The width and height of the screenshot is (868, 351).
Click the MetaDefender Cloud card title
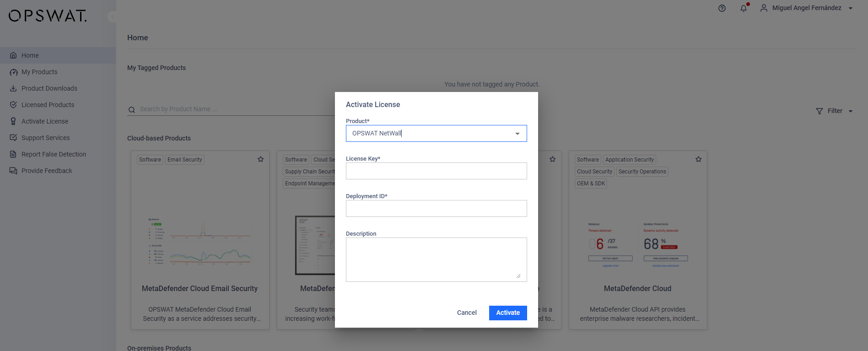(637, 288)
